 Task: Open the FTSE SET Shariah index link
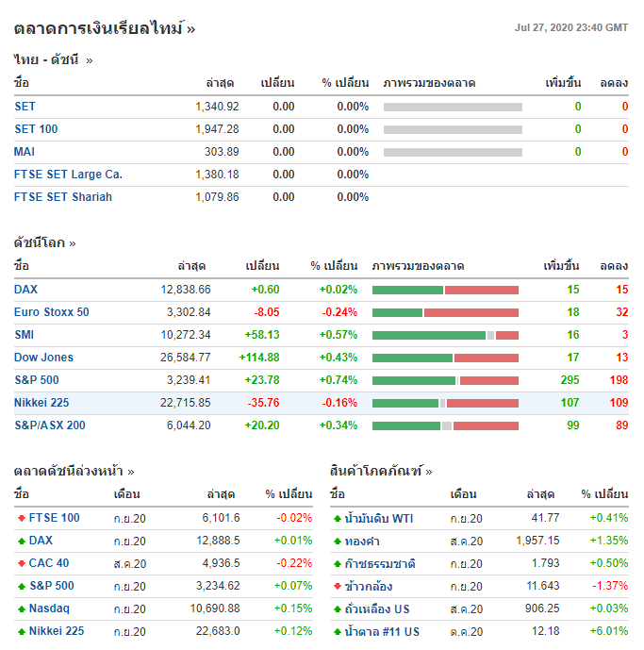(x=63, y=197)
